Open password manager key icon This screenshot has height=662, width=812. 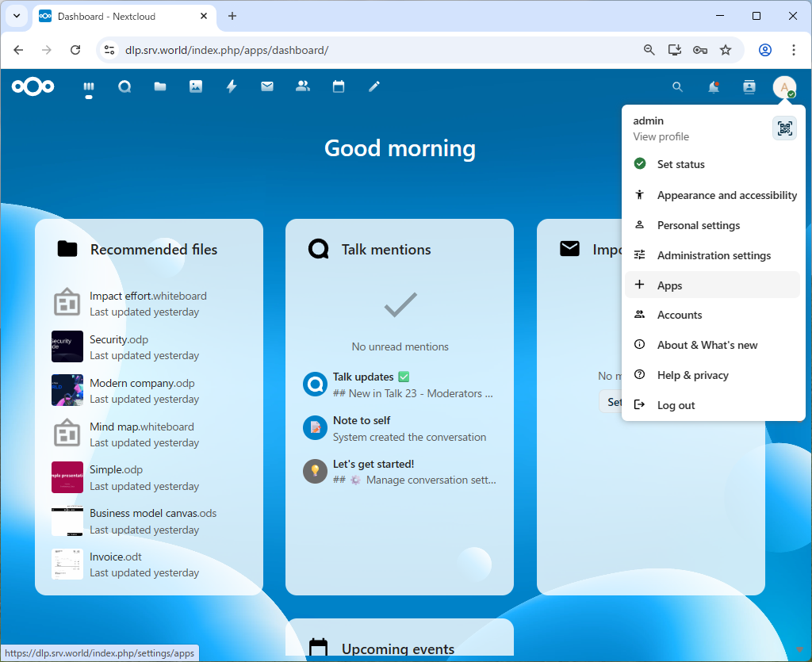[700, 50]
